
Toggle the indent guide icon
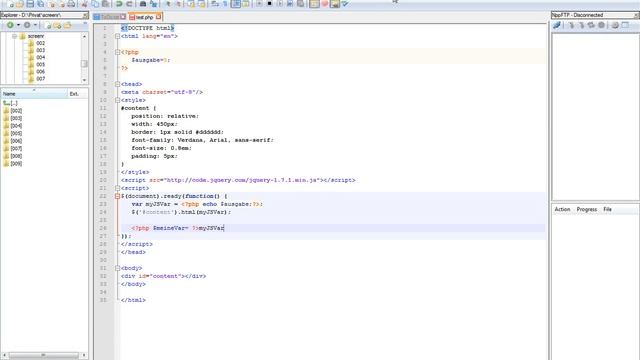(x=236, y=4)
